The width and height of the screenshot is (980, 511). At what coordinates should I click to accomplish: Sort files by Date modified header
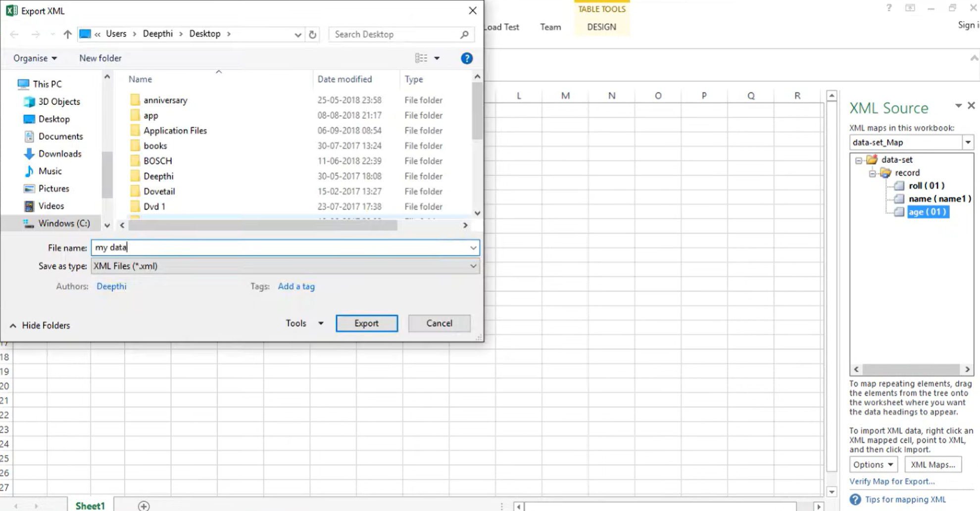[x=344, y=79]
